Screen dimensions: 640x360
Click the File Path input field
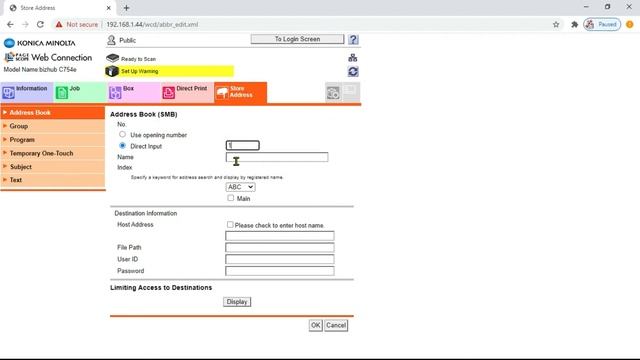[280, 247]
